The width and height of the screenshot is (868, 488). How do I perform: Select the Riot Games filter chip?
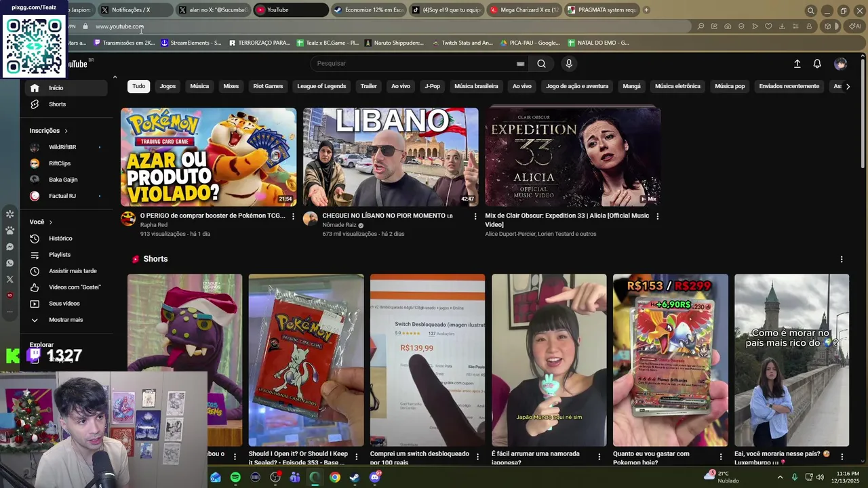tap(268, 86)
